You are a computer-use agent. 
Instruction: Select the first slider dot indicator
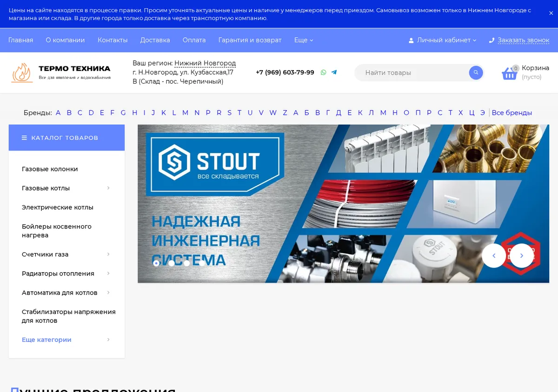[156, 263]
